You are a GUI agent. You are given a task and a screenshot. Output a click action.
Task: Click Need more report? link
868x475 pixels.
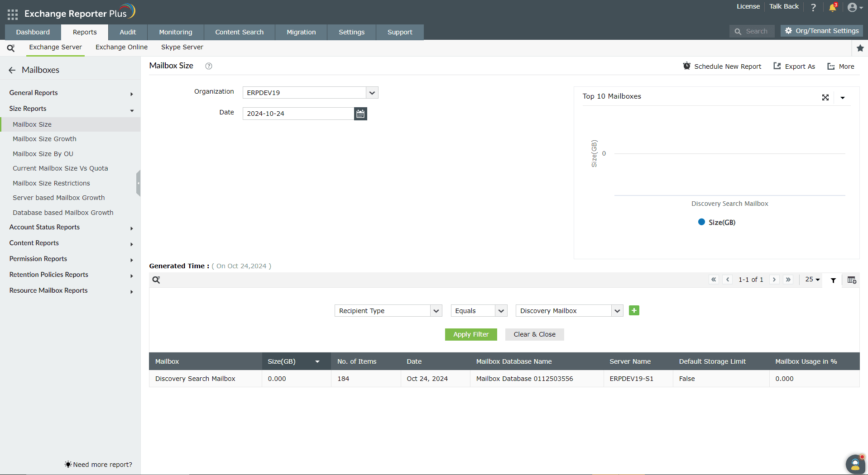point(98,465)
